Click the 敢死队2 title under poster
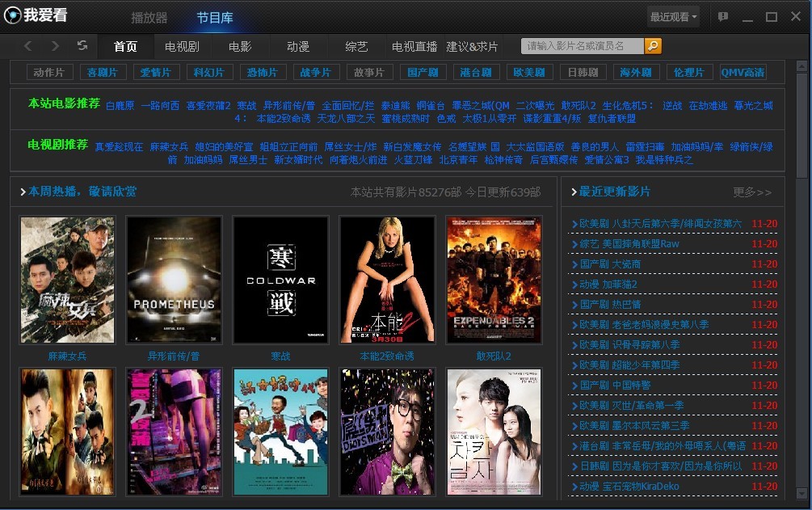The width and height of the screenshot is (812, 510). point(494,356)
